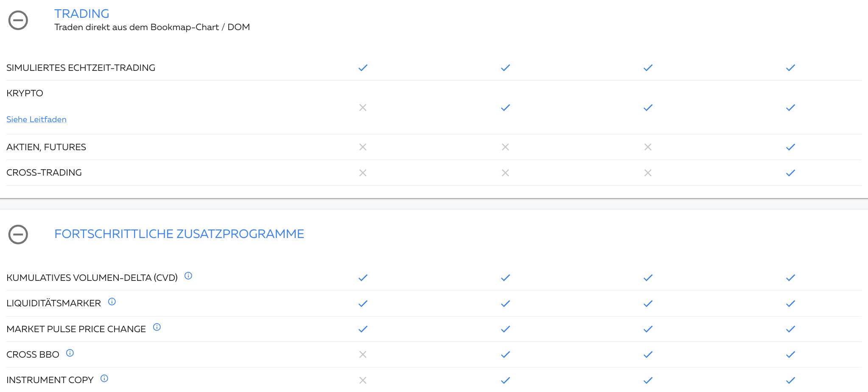Click second-column checkmark in Krypto row
This screenshot has width=868, height=392.
click(x=505, y=108)
